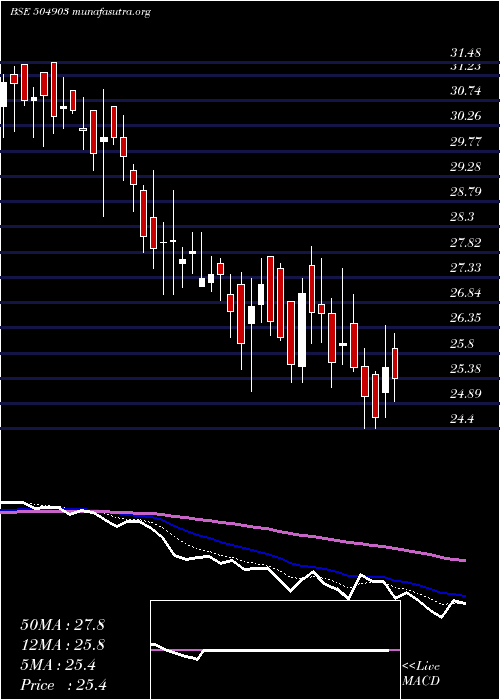Click the 30.74 price axis label

(466, 91)
